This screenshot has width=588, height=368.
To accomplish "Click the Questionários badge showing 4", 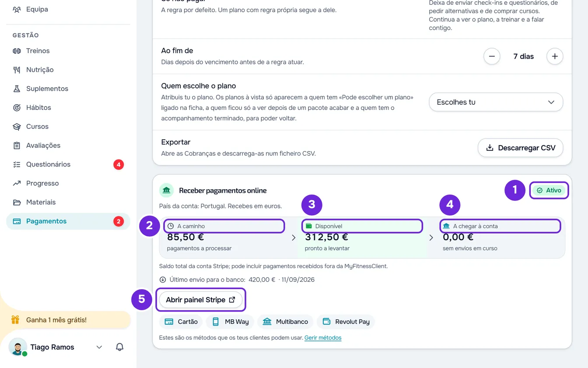I will 119,164.
